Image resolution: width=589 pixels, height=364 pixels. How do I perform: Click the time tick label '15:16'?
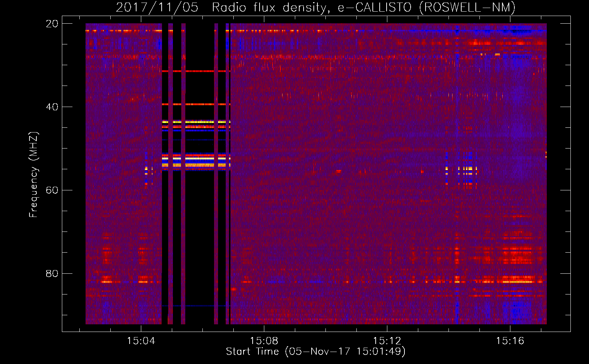point(510,341)
